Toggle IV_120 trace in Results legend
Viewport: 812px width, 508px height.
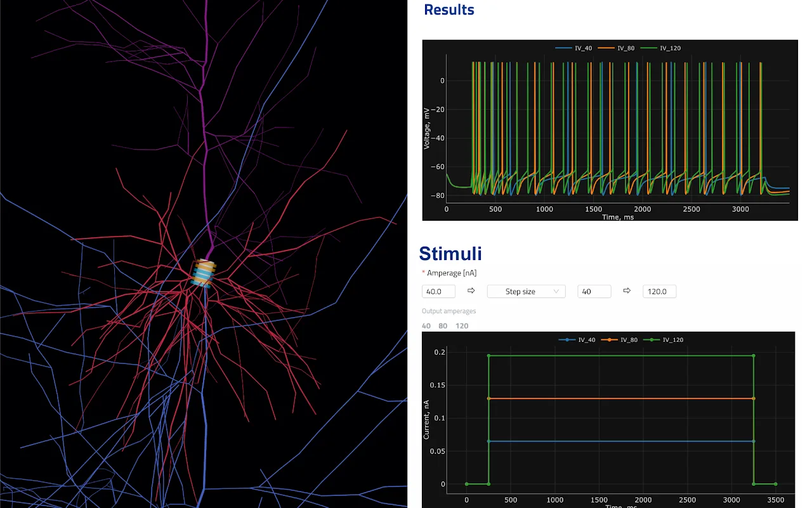660,48
